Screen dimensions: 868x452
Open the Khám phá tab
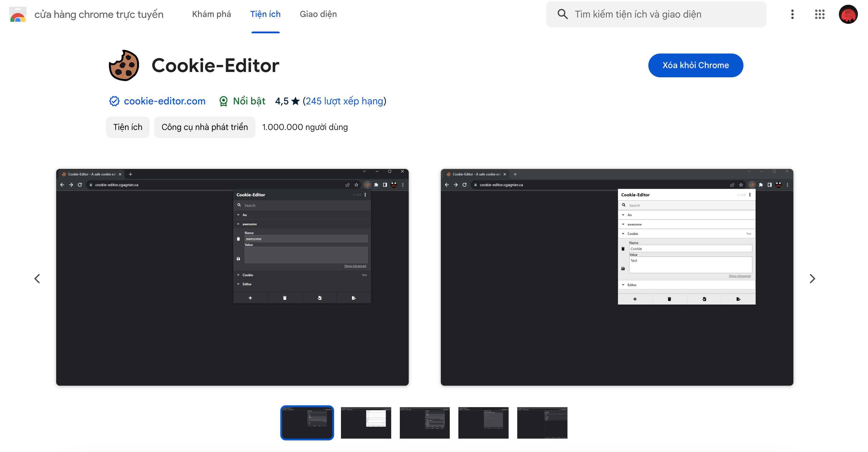coord(211,14)
